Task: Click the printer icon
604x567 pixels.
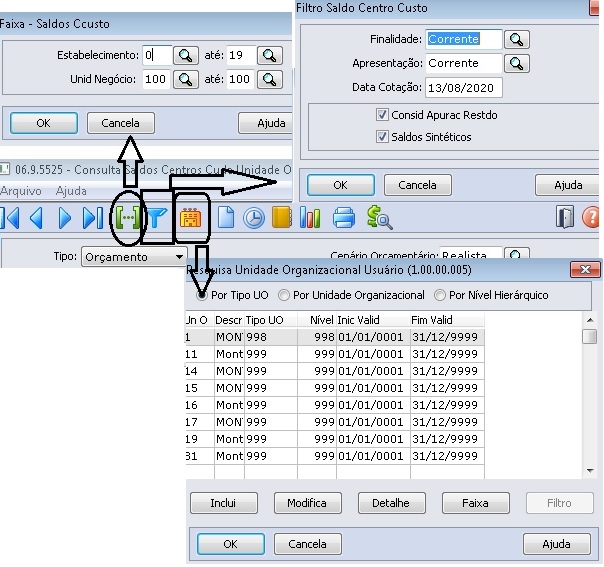Action: 344,218
